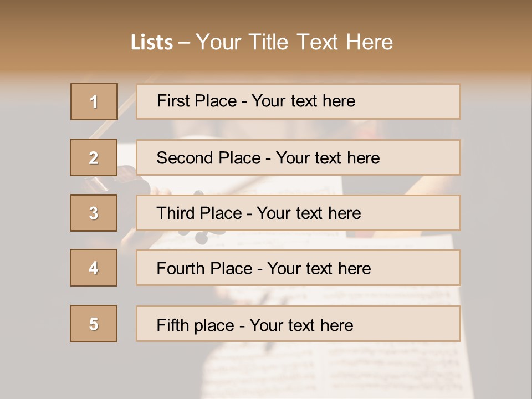Click the bold word 'Lists' in title
Viewport: 532px width, 399px height.
click(152, 42)
